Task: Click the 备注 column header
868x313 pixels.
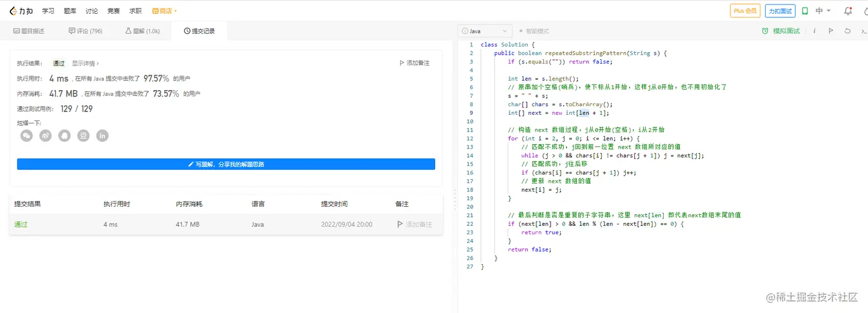Action: (402, 204)
